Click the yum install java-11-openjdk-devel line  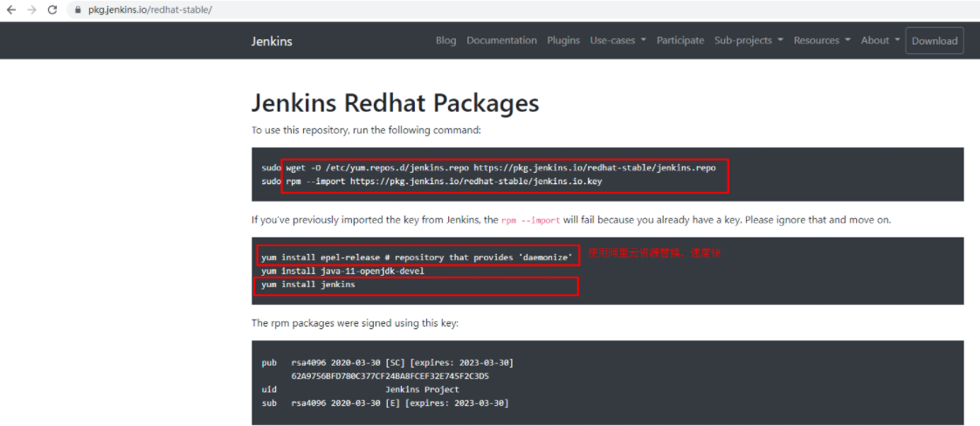[x=342, y=271]
